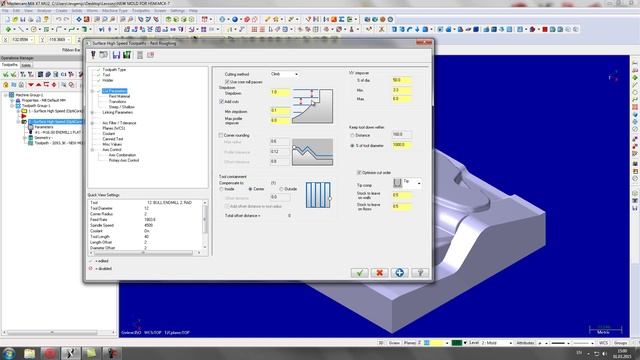Click the Tip comp tool picture icon
The image size is (640, 360).
[397, 182]
